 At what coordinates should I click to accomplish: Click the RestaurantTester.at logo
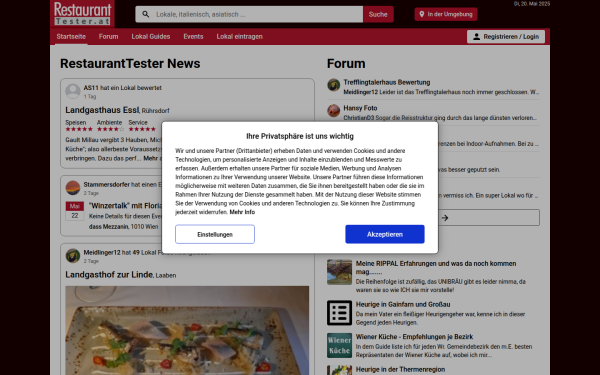click(x=82, y=13)
